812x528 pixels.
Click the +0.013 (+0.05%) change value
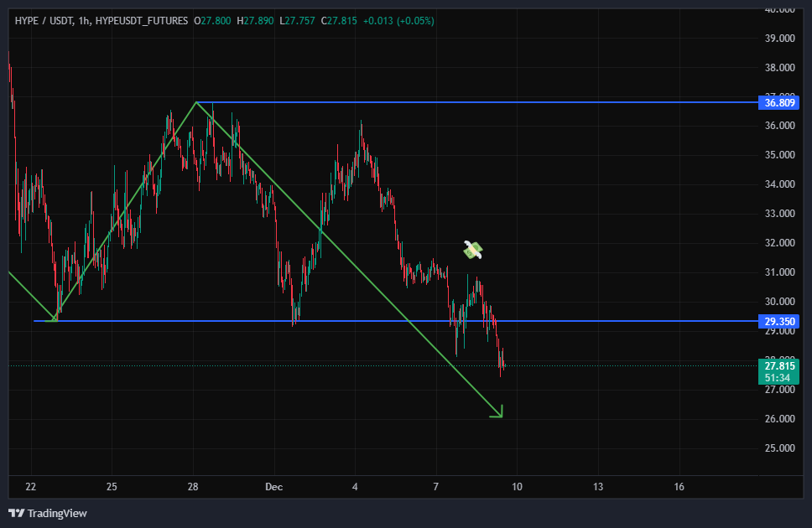point(398,20)
